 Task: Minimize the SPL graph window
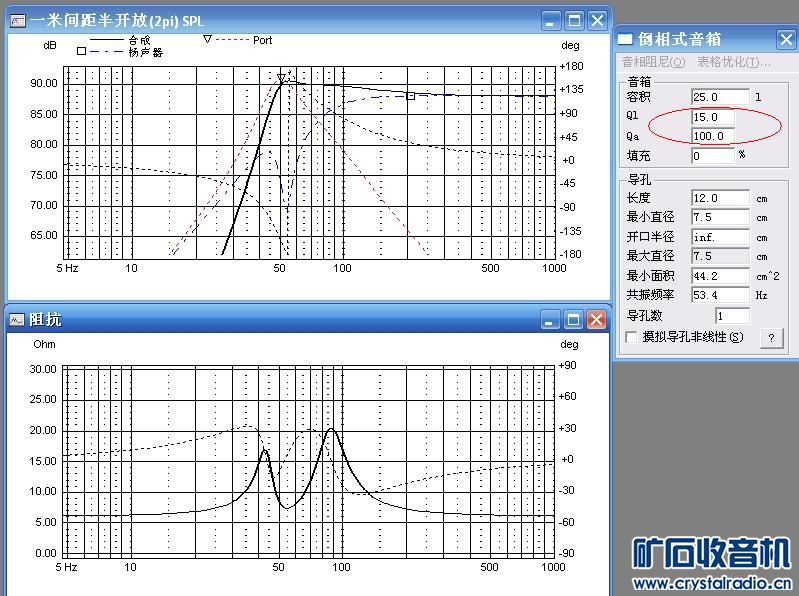[x=550, y=21]
